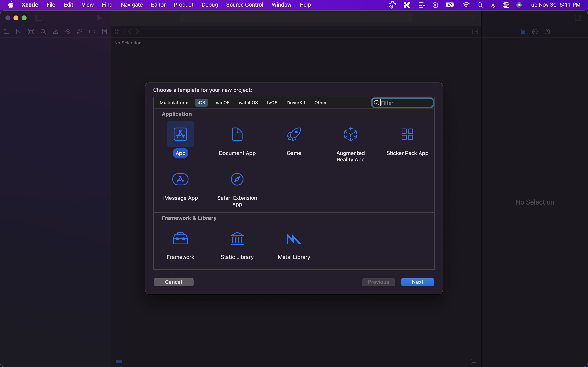Open the Product menu
The height and width of the screenshot is (367, 588).
click(184, 5)
